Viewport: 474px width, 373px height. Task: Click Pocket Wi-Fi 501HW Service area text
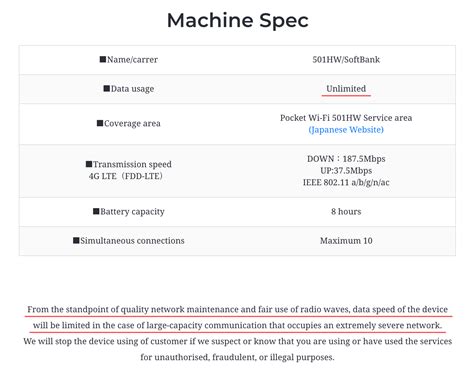click(346, 118)
